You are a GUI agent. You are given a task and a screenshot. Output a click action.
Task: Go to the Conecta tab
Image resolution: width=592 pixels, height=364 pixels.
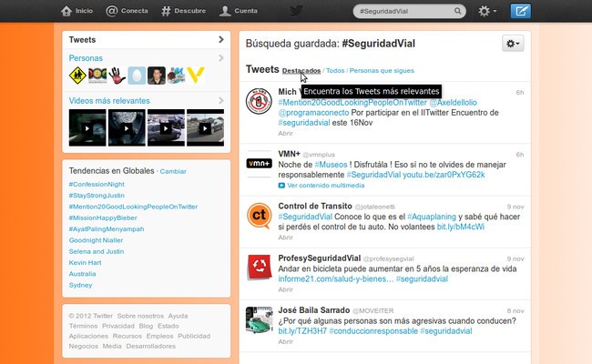[x=127, y=11]
